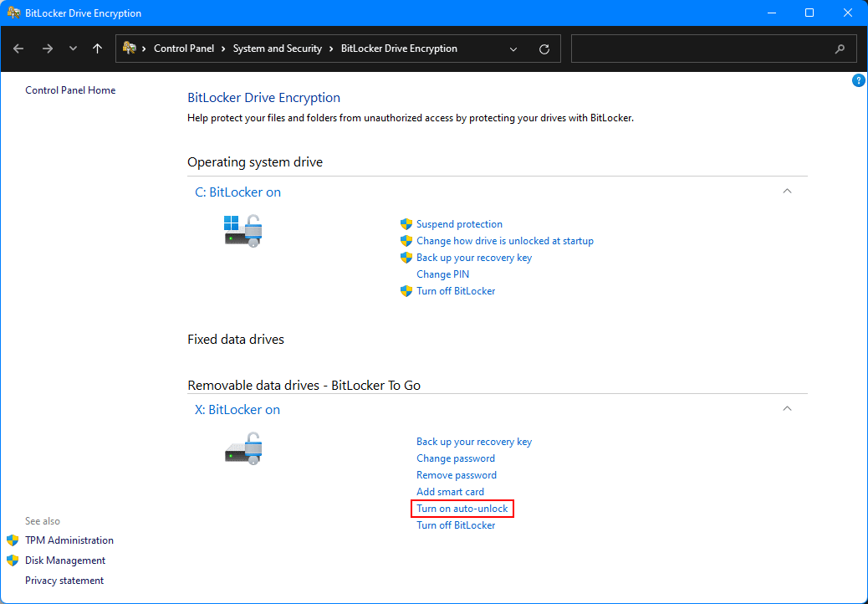Click the search magnifier icon
Image resolution: width=868 pixels, height=604 pixels.
pos(840,49)
